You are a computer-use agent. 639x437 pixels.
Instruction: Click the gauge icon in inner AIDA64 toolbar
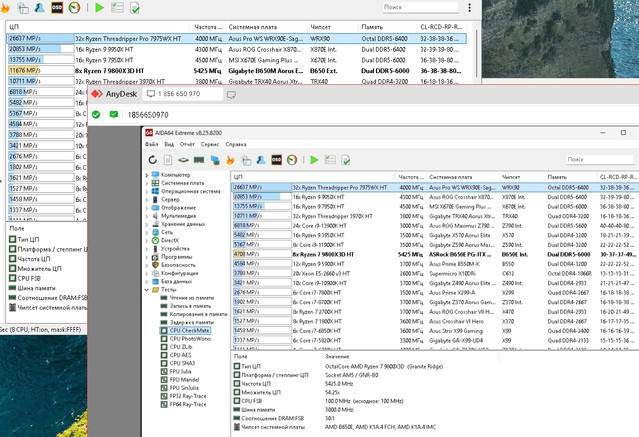tap(292, 160)
